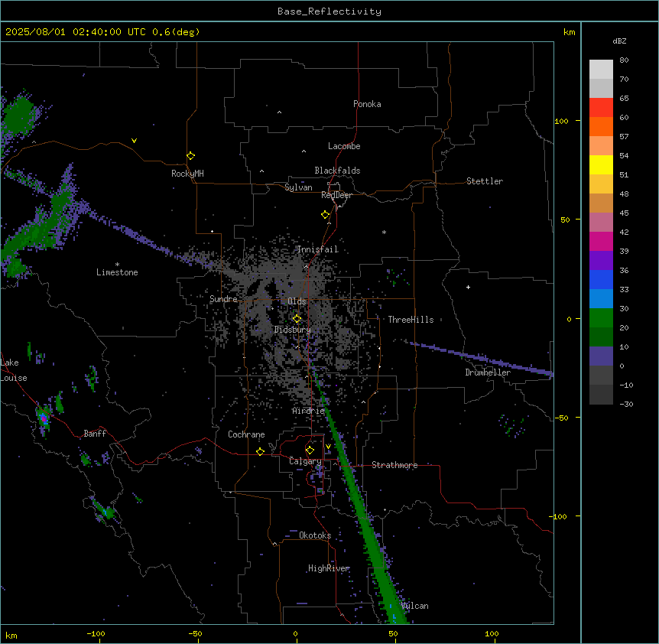Click the yellow diamond marker south of RedDeer

(325, 215)
